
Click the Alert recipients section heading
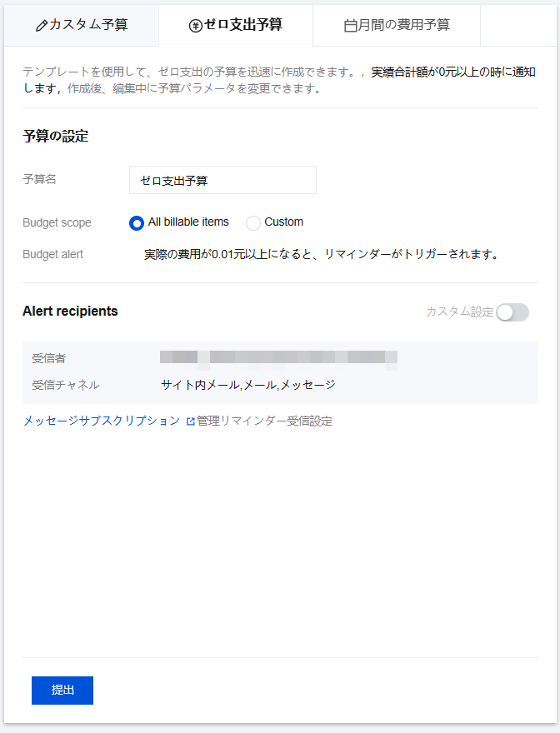pos(70,312)
